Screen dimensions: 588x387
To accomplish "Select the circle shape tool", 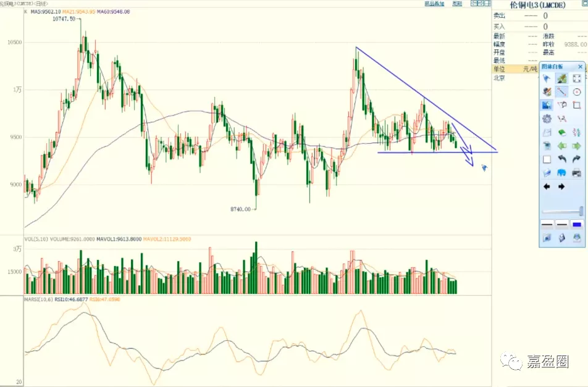I will (x=577, y=92).
